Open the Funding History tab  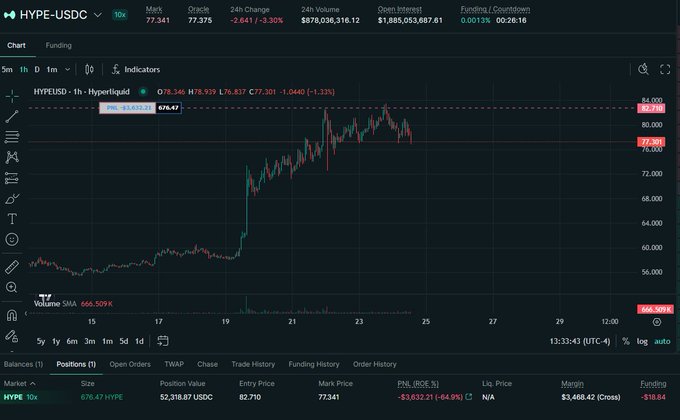coord(314,364)
